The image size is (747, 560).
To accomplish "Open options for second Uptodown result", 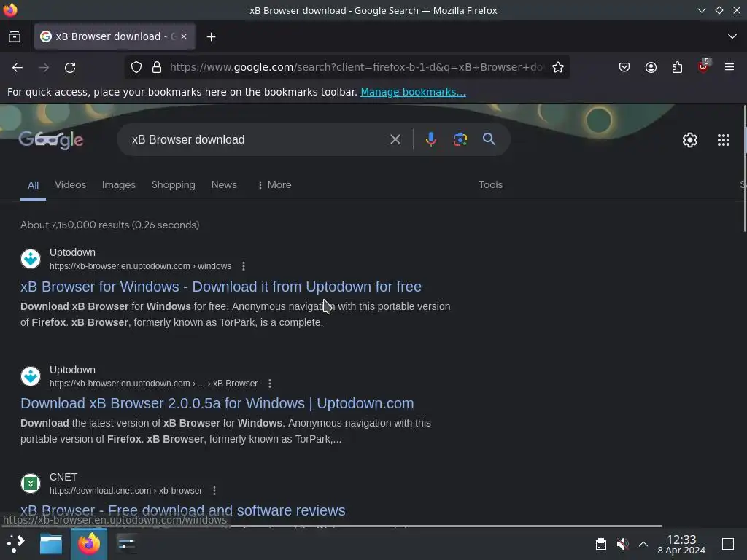I will click(x=270, y=384).
